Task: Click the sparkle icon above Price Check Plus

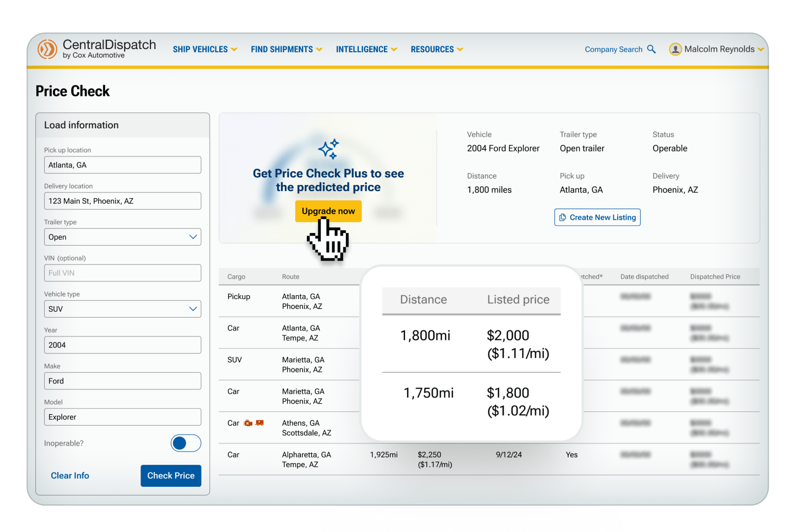Action: pos(328,149)
